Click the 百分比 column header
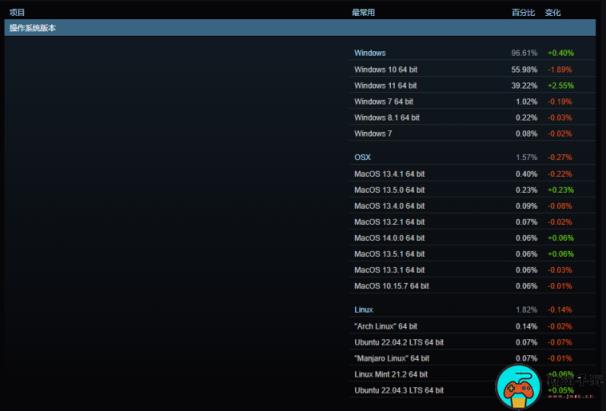The image size is (606, 411). tap(523, 12)
